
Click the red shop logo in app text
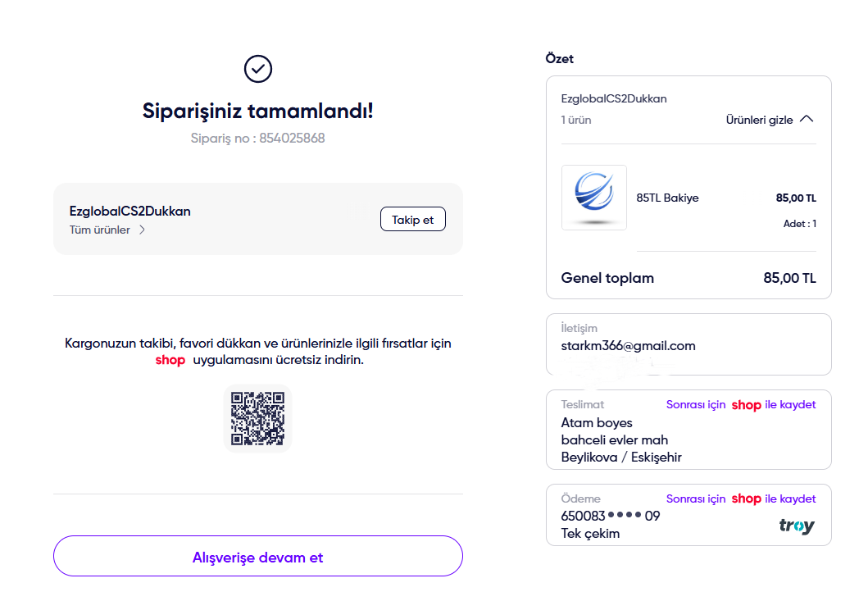click(170, 360)
